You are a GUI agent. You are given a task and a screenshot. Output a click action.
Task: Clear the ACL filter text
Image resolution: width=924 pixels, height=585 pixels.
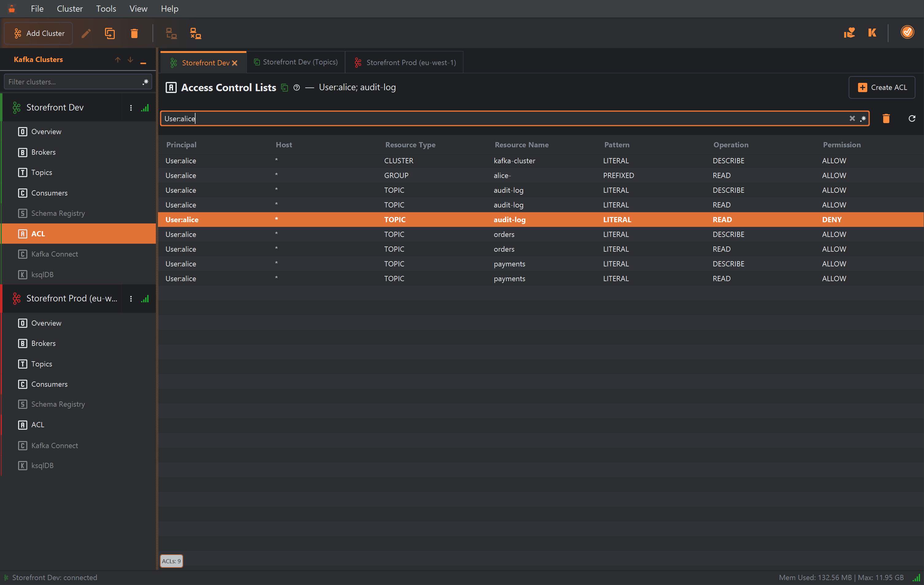[852, 118]
